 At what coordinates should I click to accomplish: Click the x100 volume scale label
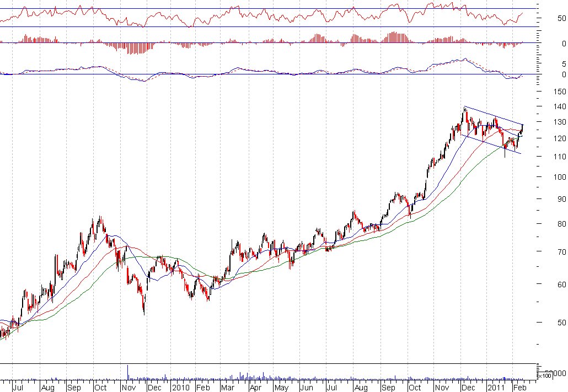point(544,375)
